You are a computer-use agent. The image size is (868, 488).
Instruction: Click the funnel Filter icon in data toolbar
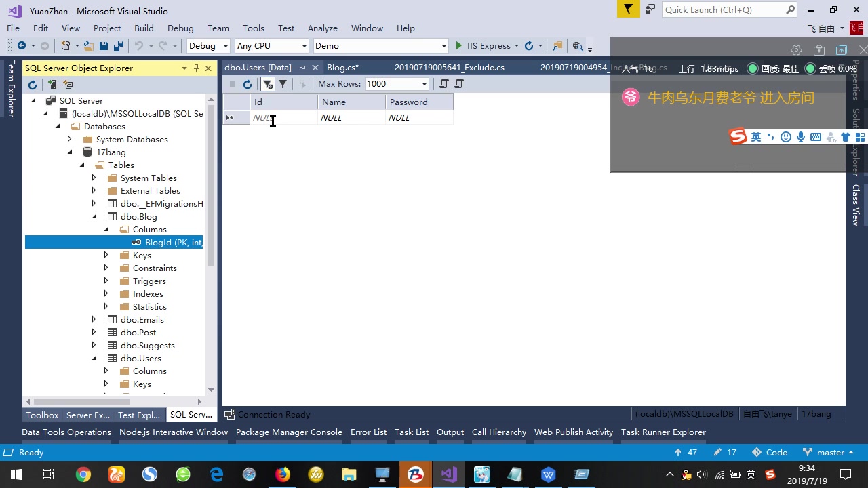point(283,84)
